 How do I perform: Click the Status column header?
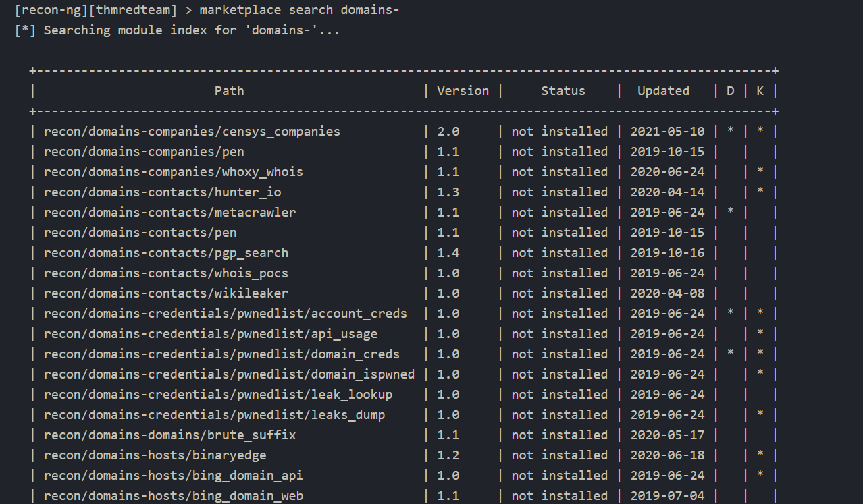click(x=563, y=91)
